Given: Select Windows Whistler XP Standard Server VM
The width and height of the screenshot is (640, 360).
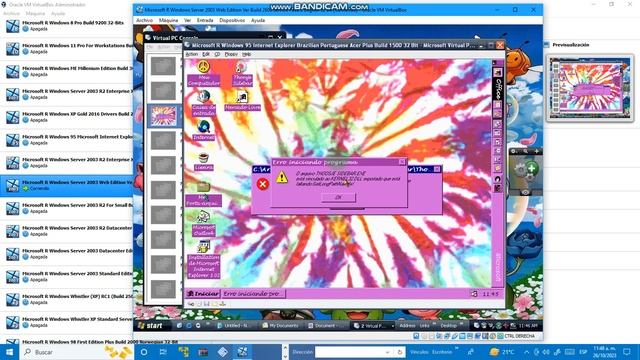Looking at the screenshot, I should point(67,323).
